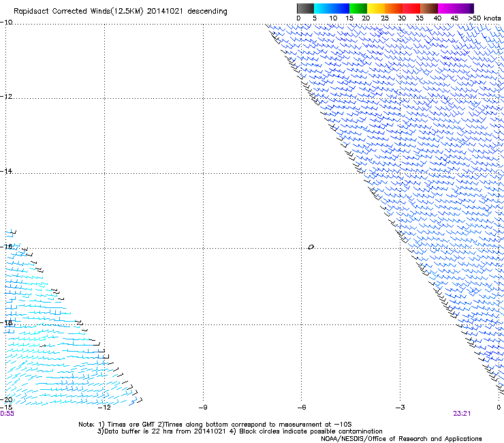The image size is (504, 443).
Task: Click the '23:21' swath time label
Action: [x=462, y=414]
